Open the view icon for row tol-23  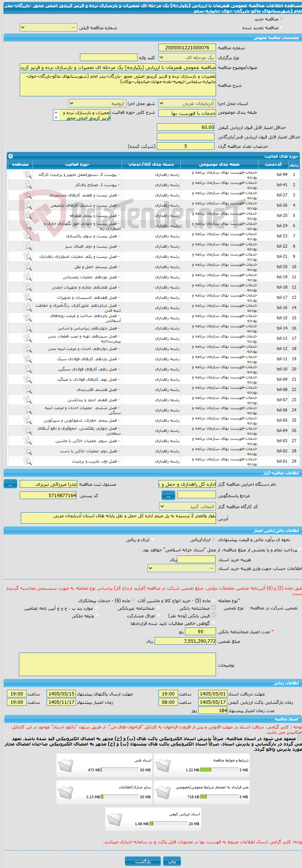27,236
